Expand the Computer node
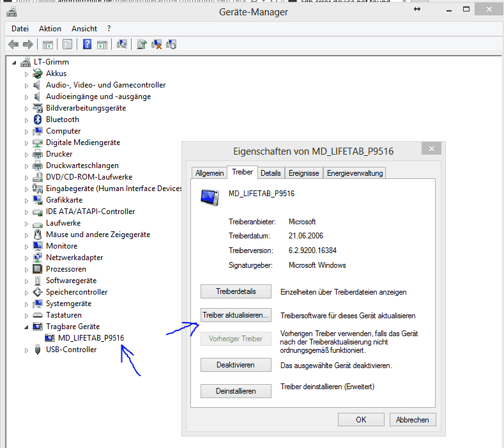The image size is (504, 448). coord(26,132)
